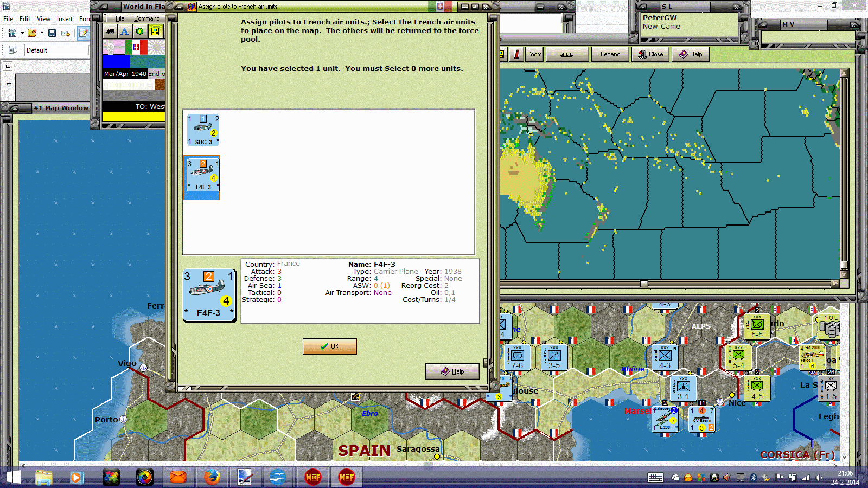
Task: Click the yellow 5-5 Italian unit near Turin
Action: pos(757,326)
